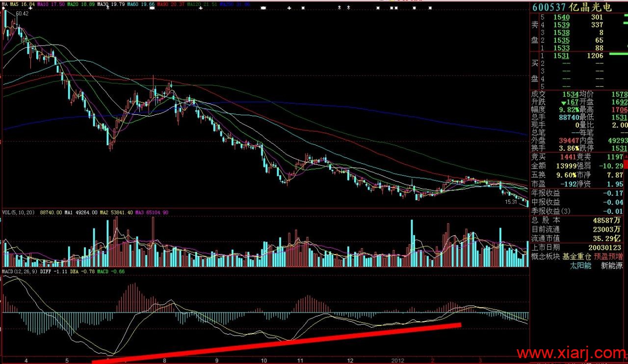The height and width of the screenshot is (364, 628).
Task: Click the sell level 4 volume 337
Action: click(597, 25)
